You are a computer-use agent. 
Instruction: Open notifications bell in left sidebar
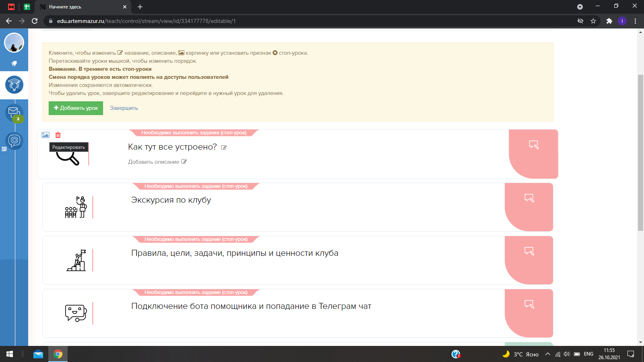[14, 64]
